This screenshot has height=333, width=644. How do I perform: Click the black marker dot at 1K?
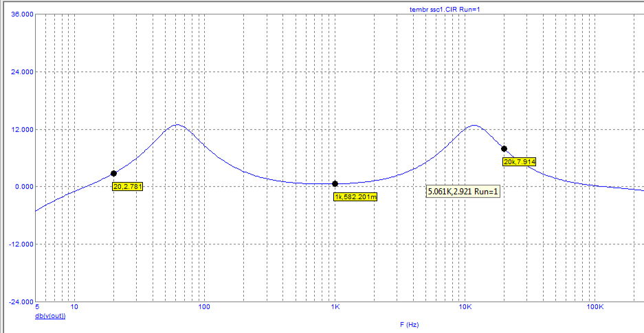[335, 183]
